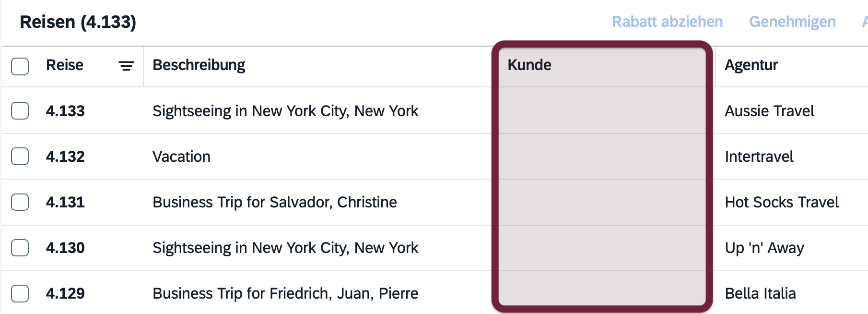Viewport: 868px width, 314px height.
Task: Click the Aussie Travel agency cell
Action: [769, 110]
